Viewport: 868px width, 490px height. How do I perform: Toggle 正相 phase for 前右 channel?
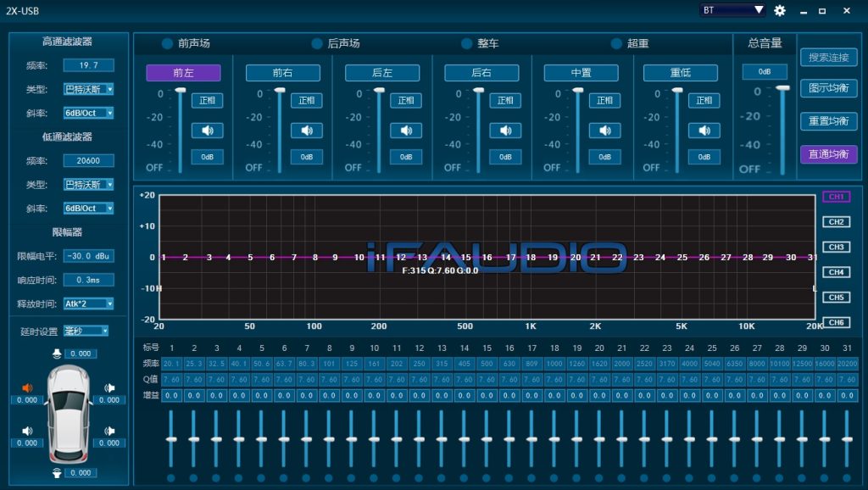point(307,100)
